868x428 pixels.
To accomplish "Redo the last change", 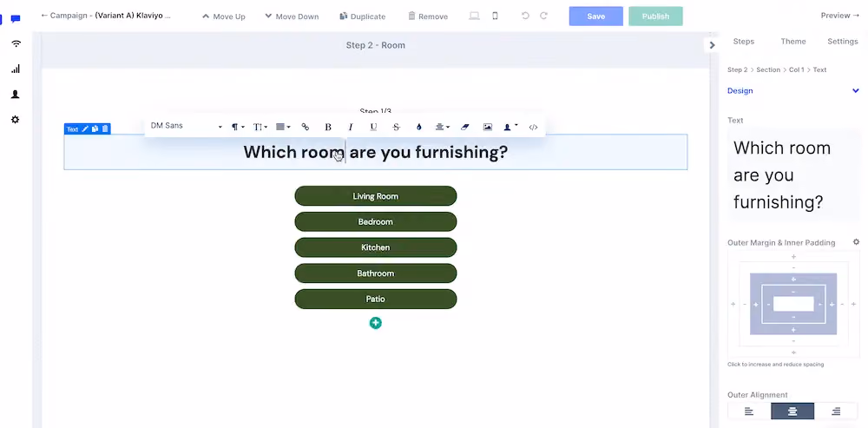I will coord(543,16).
